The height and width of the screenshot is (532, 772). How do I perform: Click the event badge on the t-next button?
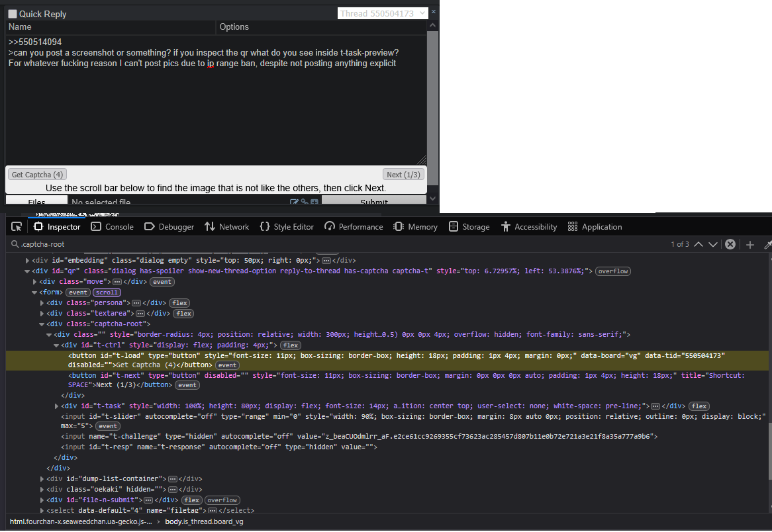(187, 385)
